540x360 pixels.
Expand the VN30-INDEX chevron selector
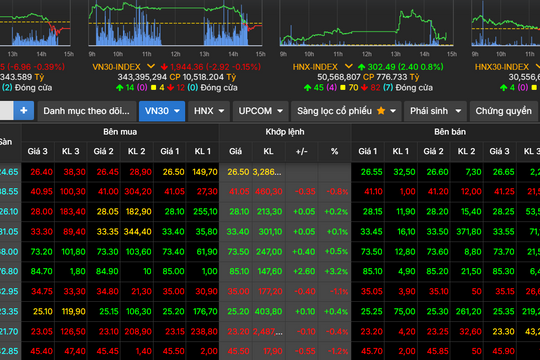[x=151, y=66]
